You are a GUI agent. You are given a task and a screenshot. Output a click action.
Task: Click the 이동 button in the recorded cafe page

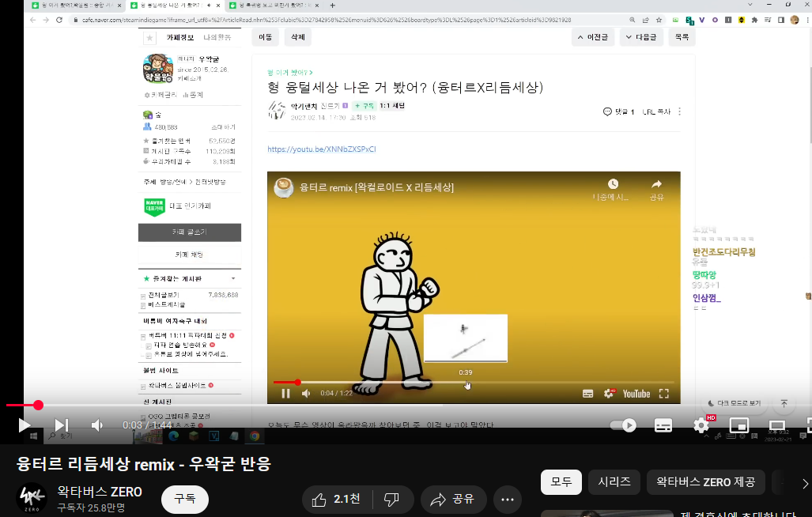click(x=265, y=37)
